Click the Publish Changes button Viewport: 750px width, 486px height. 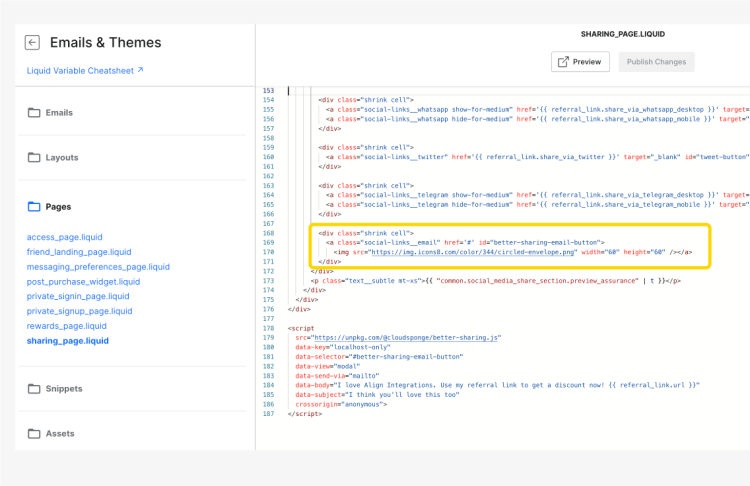[x=656, y=62]
